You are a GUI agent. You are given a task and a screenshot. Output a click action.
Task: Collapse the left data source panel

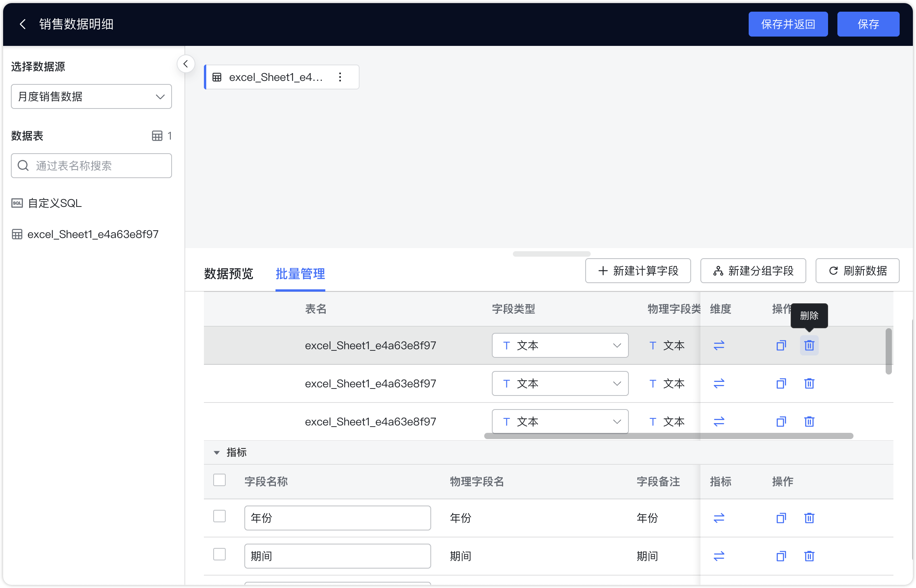click(x=186, y=64)
